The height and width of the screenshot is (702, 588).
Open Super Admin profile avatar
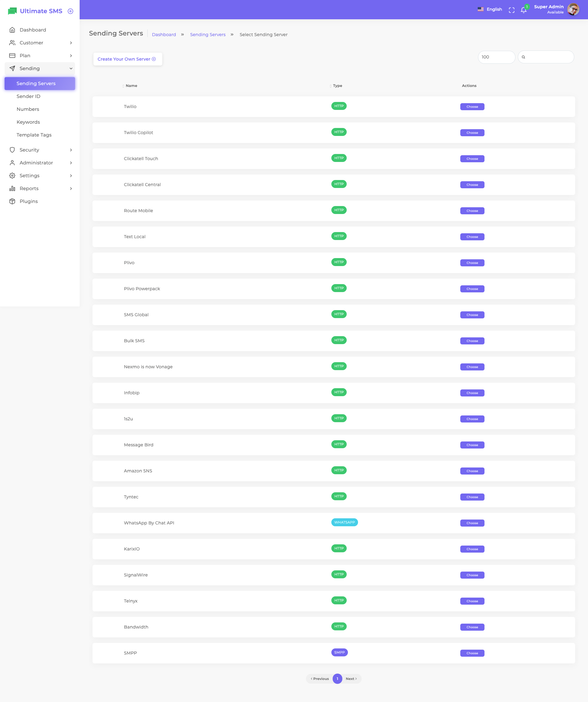tap(573, 9)
